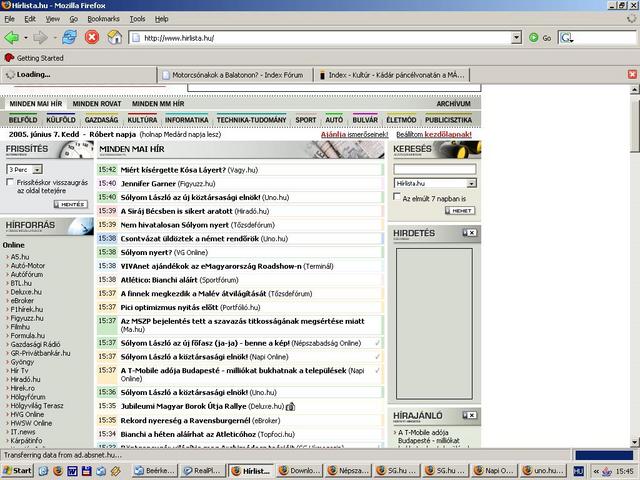The height and width of the screenshot is (480, 640).
Task: Open the File menu
Action: pyautogui.click(x=9, y=19)
